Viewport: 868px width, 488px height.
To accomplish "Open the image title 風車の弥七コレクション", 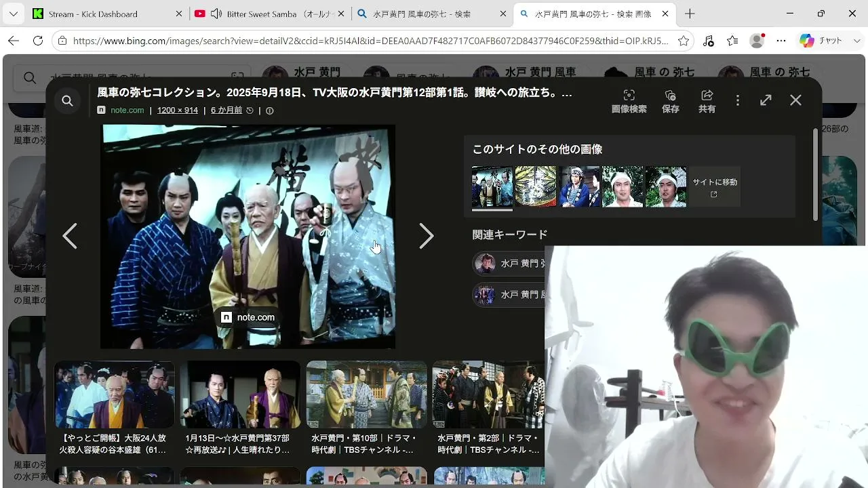I will 334,92.
